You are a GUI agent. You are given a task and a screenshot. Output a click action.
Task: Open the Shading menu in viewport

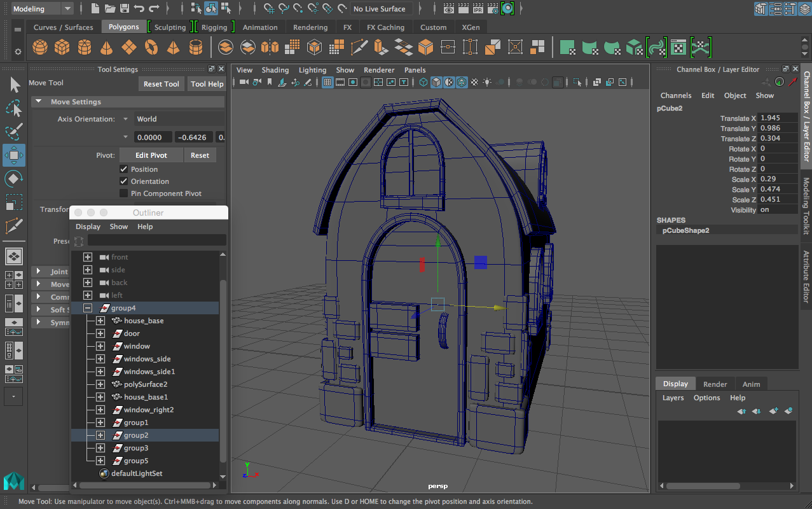(x=275, y=70)
